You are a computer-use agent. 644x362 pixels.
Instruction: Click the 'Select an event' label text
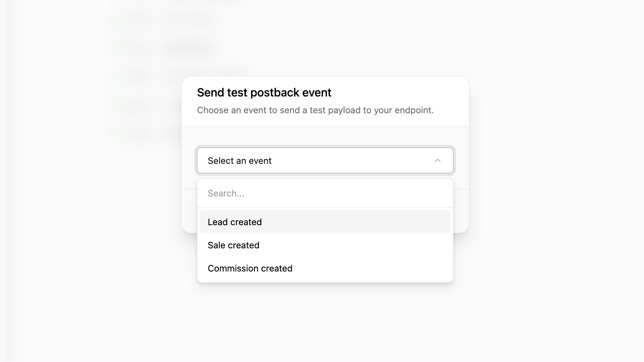[239, 160]
